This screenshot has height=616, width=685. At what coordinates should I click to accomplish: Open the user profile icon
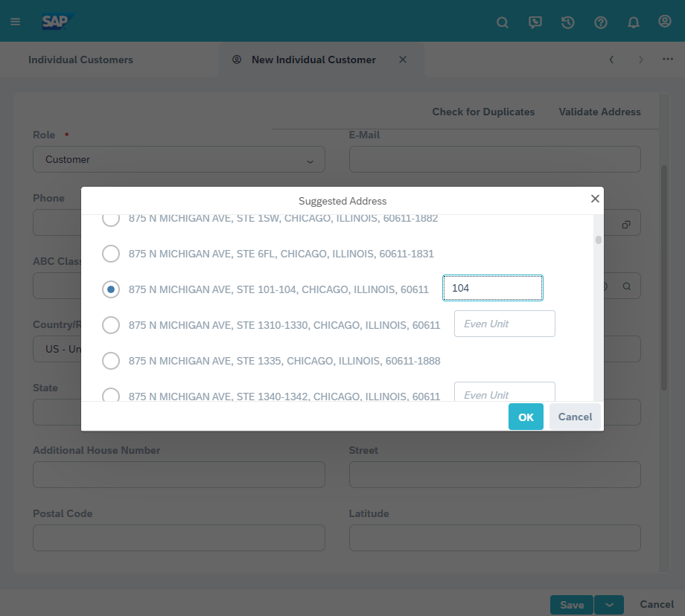(x=665, y=22)
